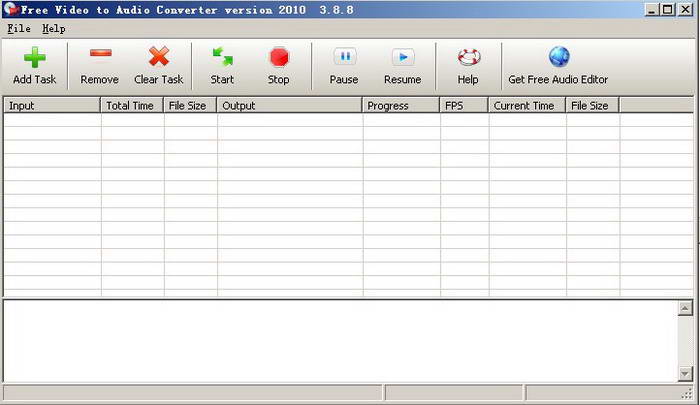Click the log pane scroll-down arrow
The image size is (700, 405).
point(685,374)
